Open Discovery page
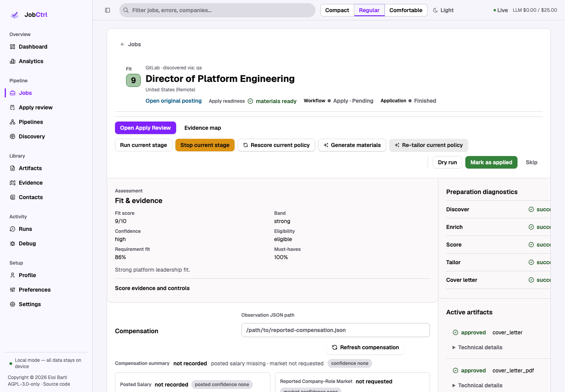The width and height of the screenshot is (565, 392). 32,136
